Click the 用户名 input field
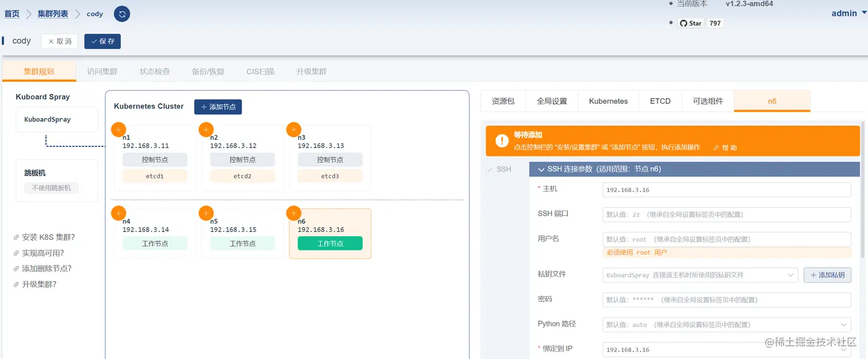 point(727,239)
